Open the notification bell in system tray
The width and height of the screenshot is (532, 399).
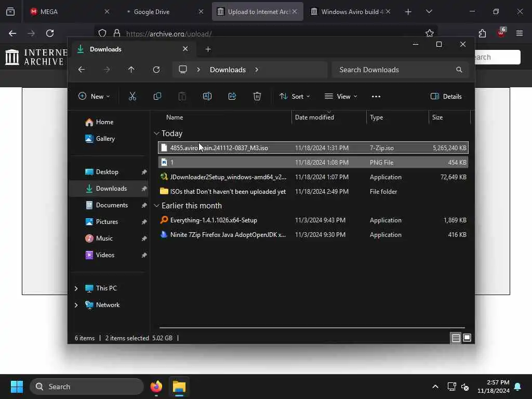pos(518,387)
